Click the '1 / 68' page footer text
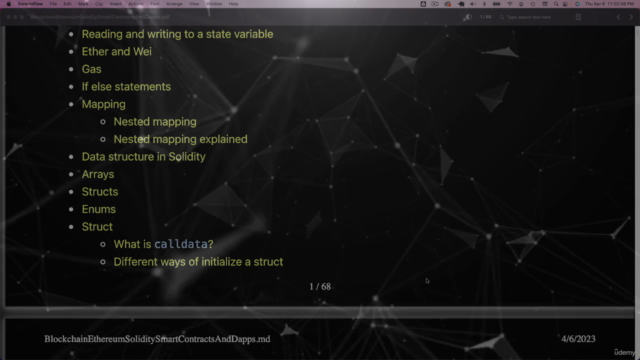 (320, 287)
